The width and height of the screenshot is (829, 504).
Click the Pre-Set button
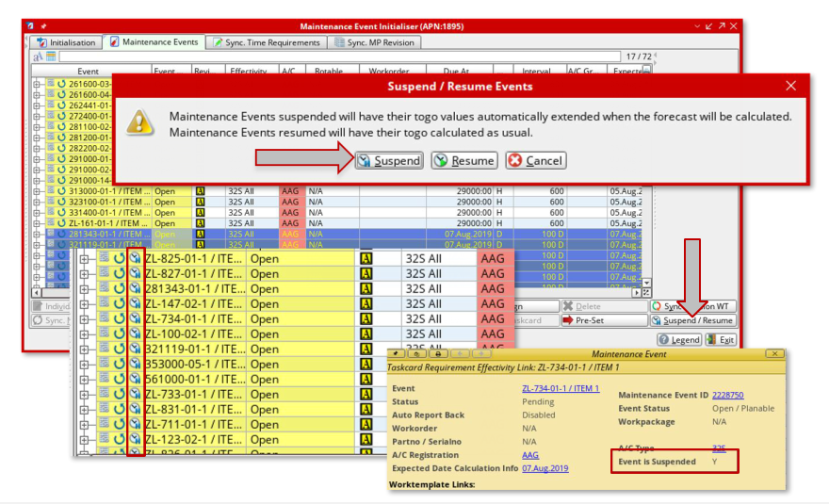(x=604, y=320)
